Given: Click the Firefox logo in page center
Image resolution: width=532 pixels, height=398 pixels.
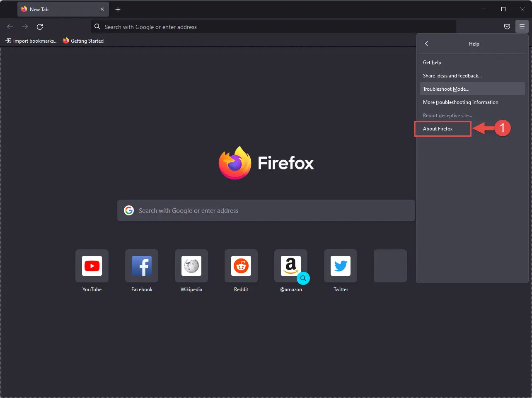Looking at the screenshot, I should (235, 163).
